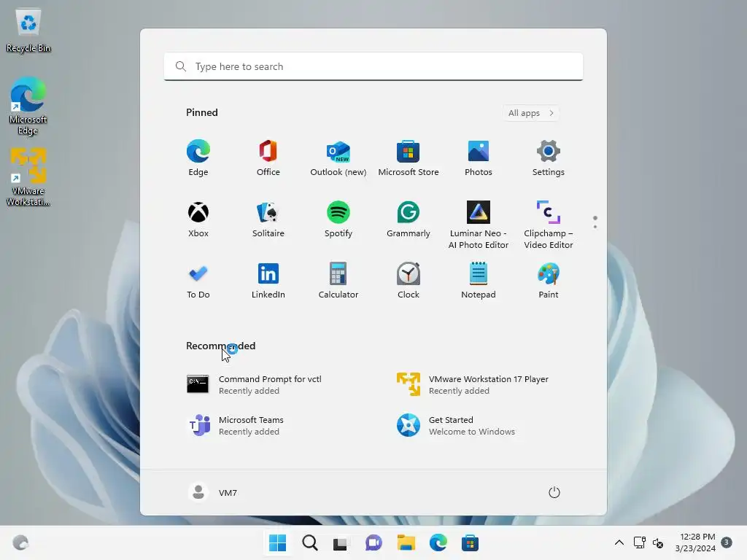Open File Explorer from taskbar
Screen dimensions: 747x560
point(406,542)
